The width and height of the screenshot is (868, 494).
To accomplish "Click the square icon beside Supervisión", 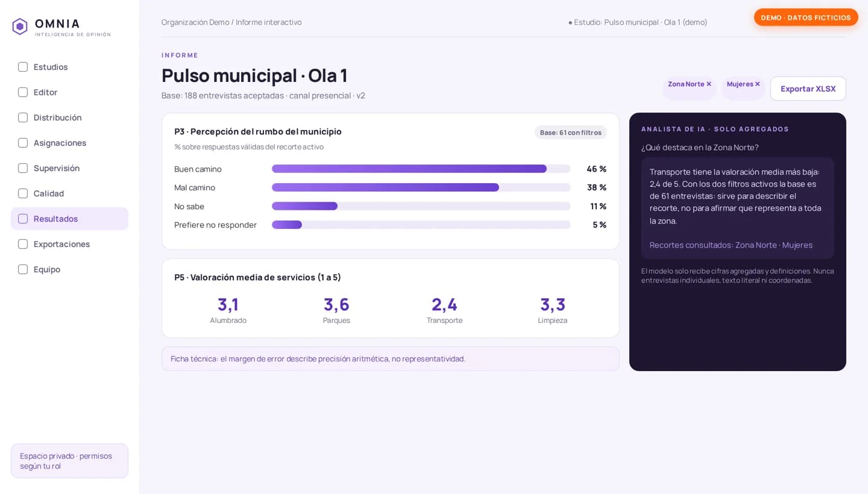I will coord(23,168).
